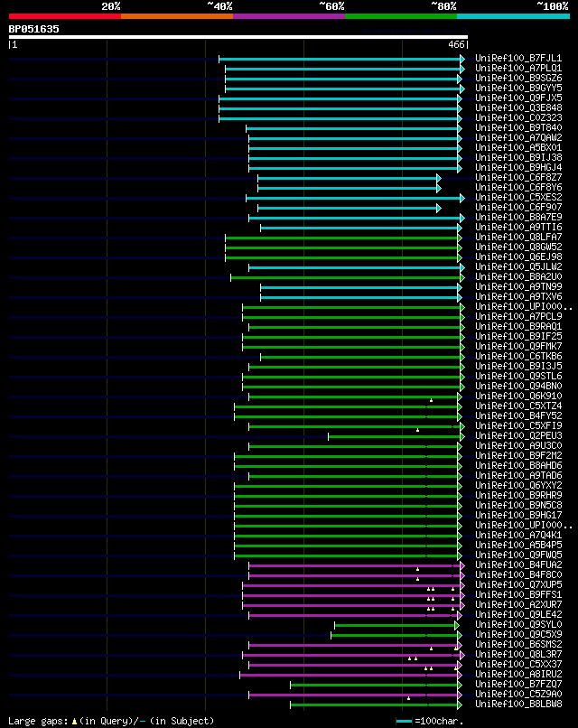Click the green ~80% identity legend segment
Image resolution: width=578 pixels, height=728 pixels.
click(401, 16)
